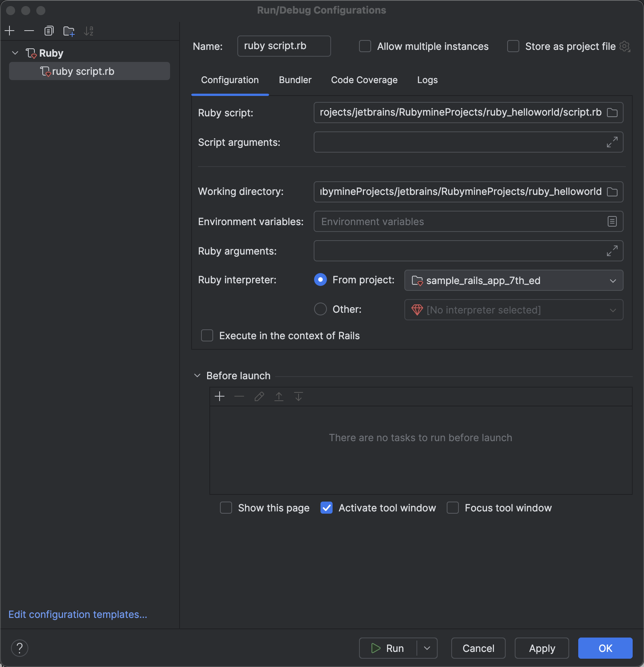The height and width of the screenshot is (667, 644).
Task: Browse for Ruby script folder icon
Action: point(612,113)
